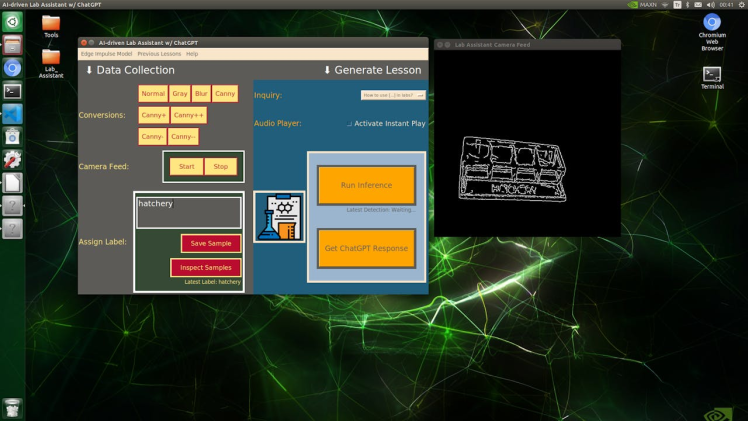This screenshot has width=748, height=421.
Task: Open the Help menu
Action: [x=192, y=54]
